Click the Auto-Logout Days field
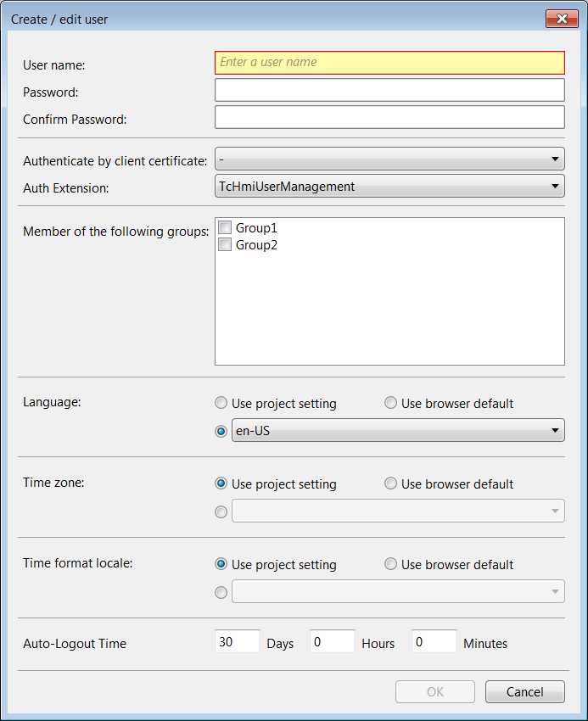 (238, 641)
